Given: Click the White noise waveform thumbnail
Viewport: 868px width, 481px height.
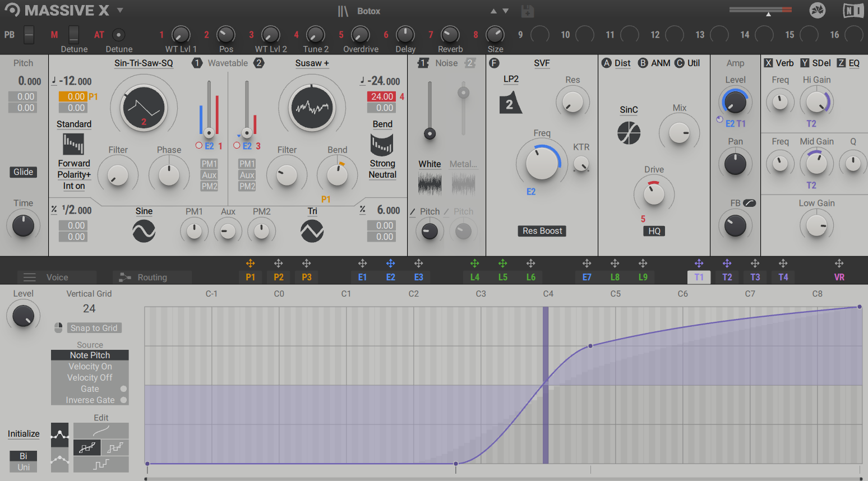Looking at the screenshot, I should (430, 184).
